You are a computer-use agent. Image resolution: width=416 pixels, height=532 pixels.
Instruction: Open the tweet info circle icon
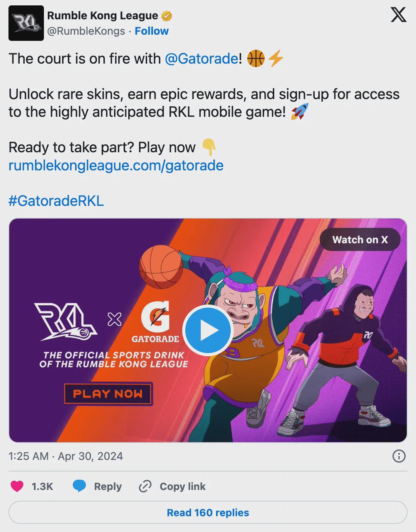[399, 456]
